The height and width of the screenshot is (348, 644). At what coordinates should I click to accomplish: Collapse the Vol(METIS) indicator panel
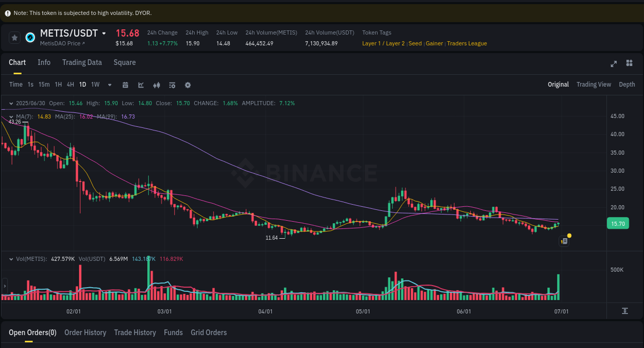10,258
